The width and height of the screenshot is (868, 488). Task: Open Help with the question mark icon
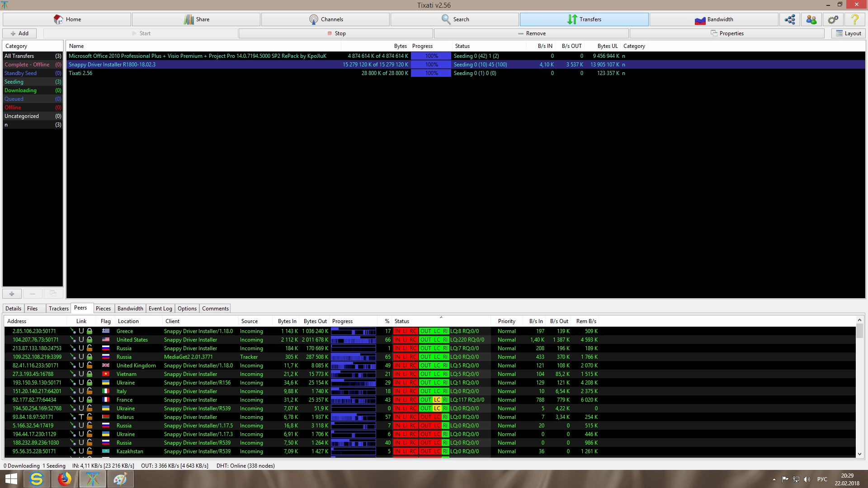pyautogui.click(x=855, y=19)
